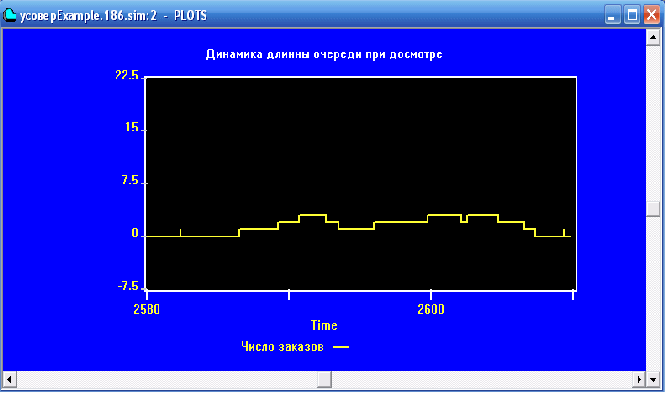
Task: Click the 'Число заказов' legend label
Action: 282,347
